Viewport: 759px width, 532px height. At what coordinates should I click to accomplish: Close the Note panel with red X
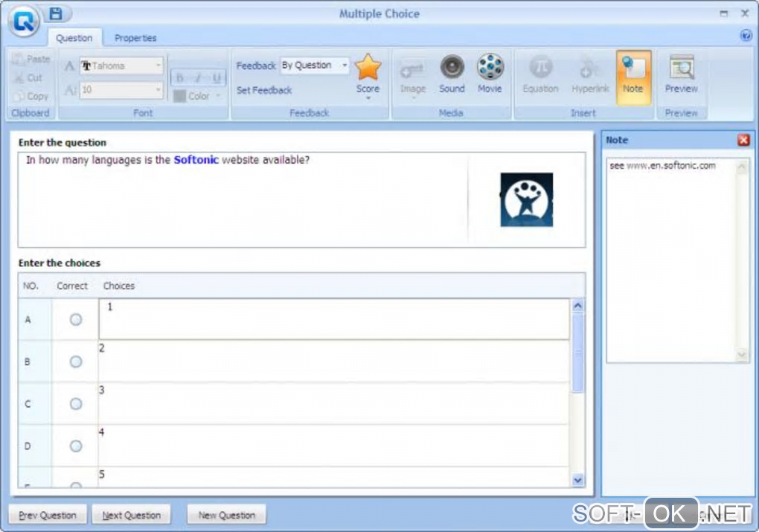743,140
